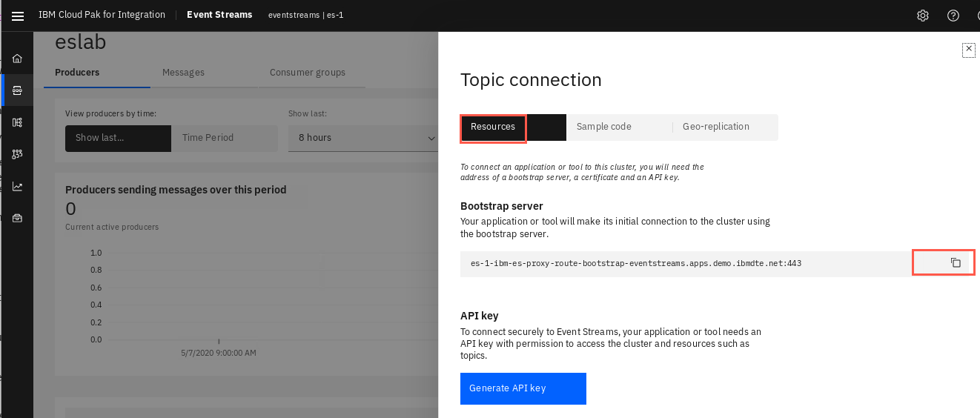Click IBM Cloud Pak for Integration title

102,15
